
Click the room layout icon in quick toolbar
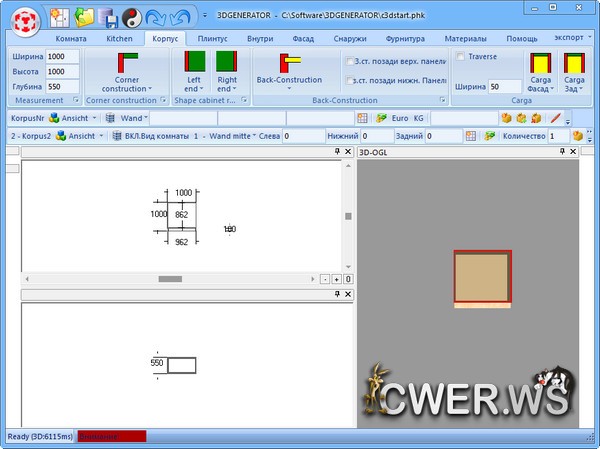pyautogui.click(x=60, y=17)
